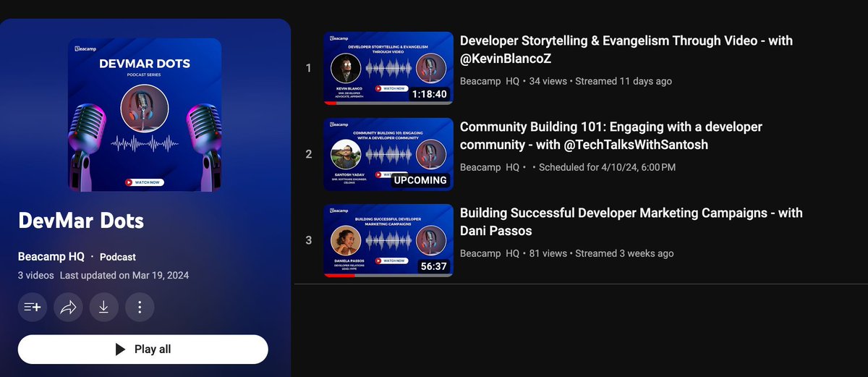Click the Podcast label
This screenshot has height=377, width=868.
point(118,257)
